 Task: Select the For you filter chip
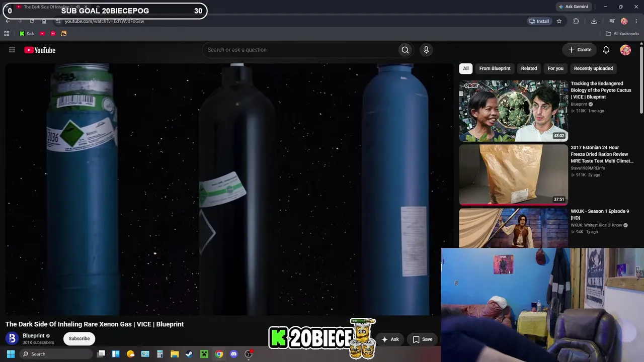[x=555, y=68]
